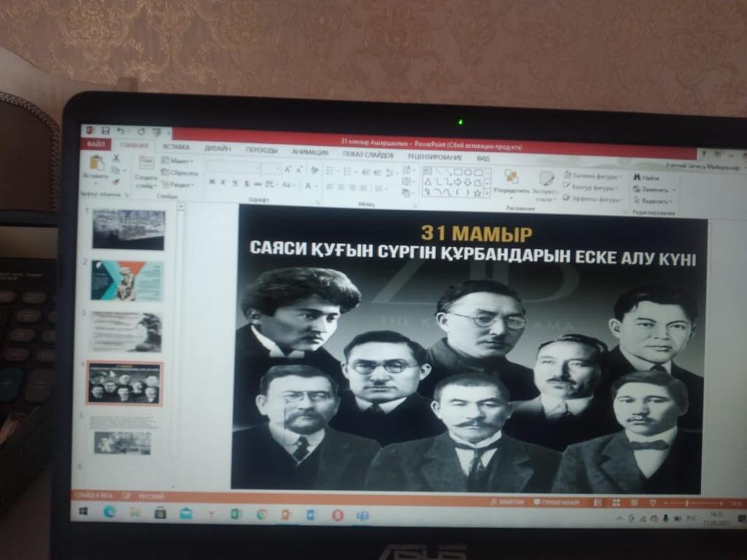Click the zoom slider in status bar
The image size is (747, 560).
(x=686, y=503)
